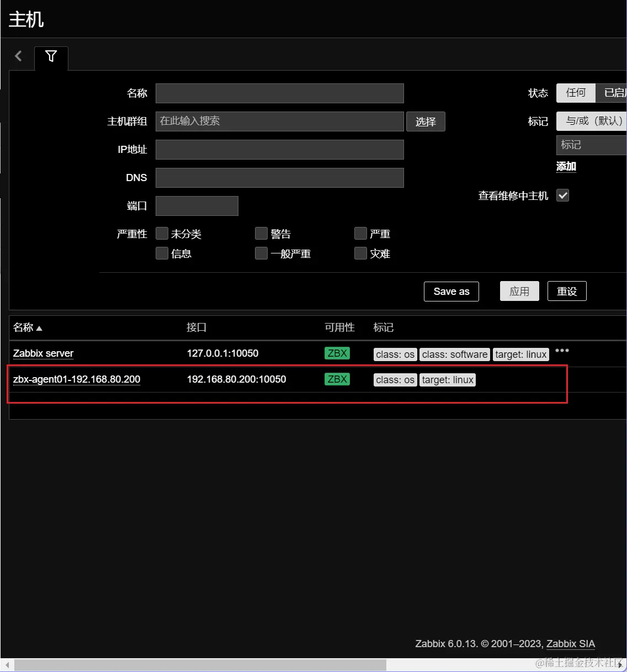
Task: Click the DNS input field
Action: [x=280, y=178]
